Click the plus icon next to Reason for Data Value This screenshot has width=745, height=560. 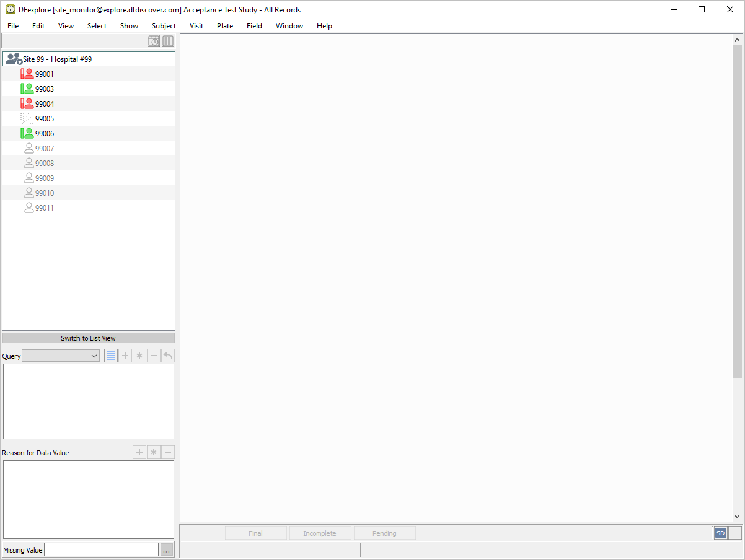(139, 452)
